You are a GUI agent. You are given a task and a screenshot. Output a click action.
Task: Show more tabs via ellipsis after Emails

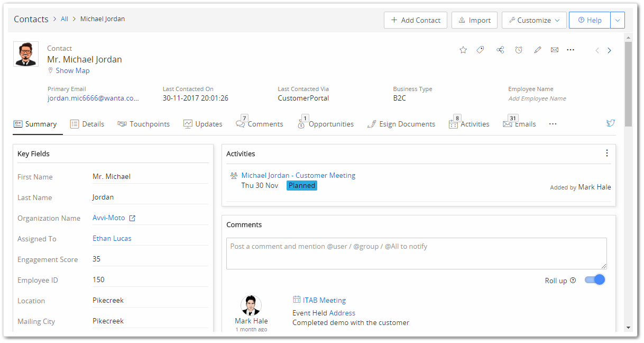coord(553,124)
